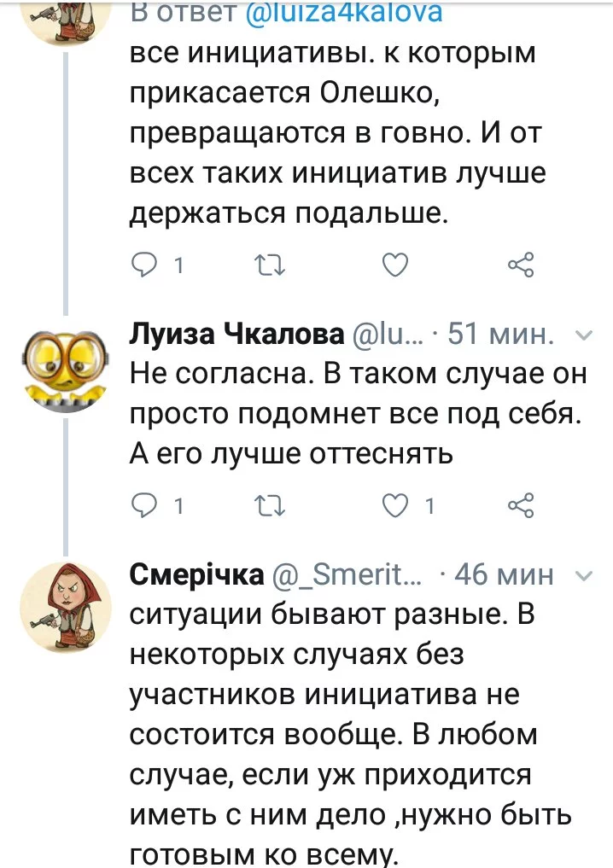Viewport: 613px width, 868px height.
Task: Open the 51 мин. timestamp
Action: [501, 335]
